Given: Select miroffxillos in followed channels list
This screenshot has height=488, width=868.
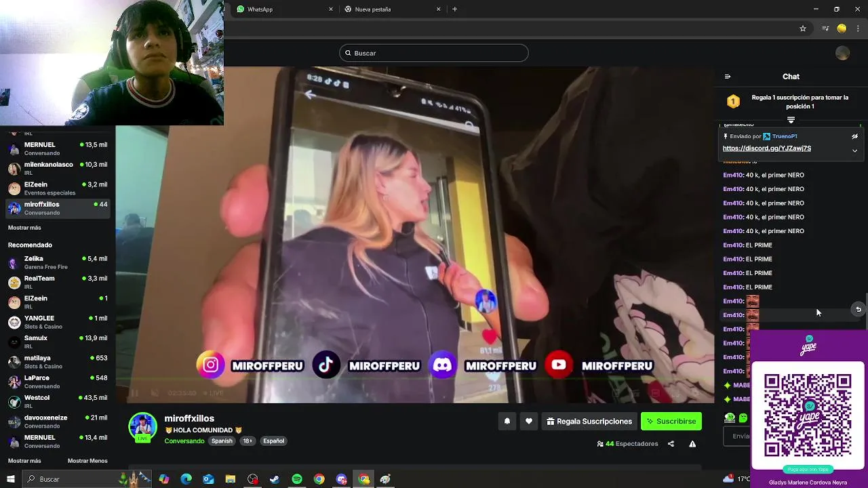Looking at the screenshot, I should pyautogui.click(x=58, y=208).
